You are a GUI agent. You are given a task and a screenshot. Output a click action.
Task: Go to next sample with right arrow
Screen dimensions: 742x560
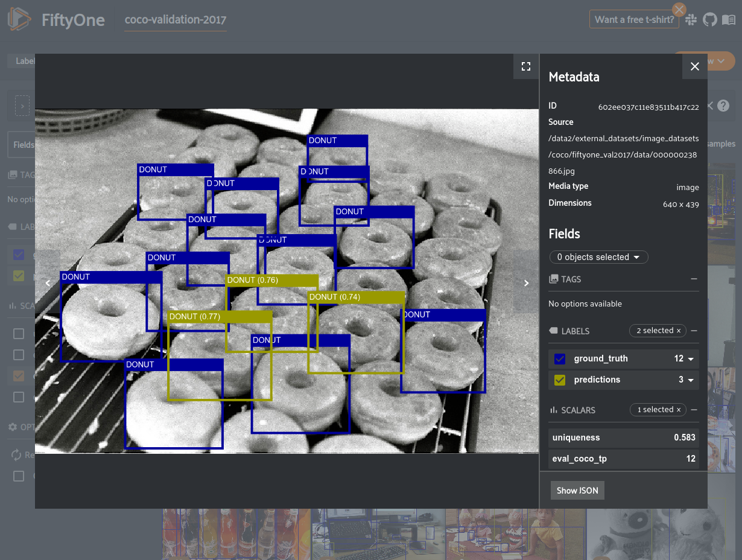pyautogui.click(x=526, y=283)
